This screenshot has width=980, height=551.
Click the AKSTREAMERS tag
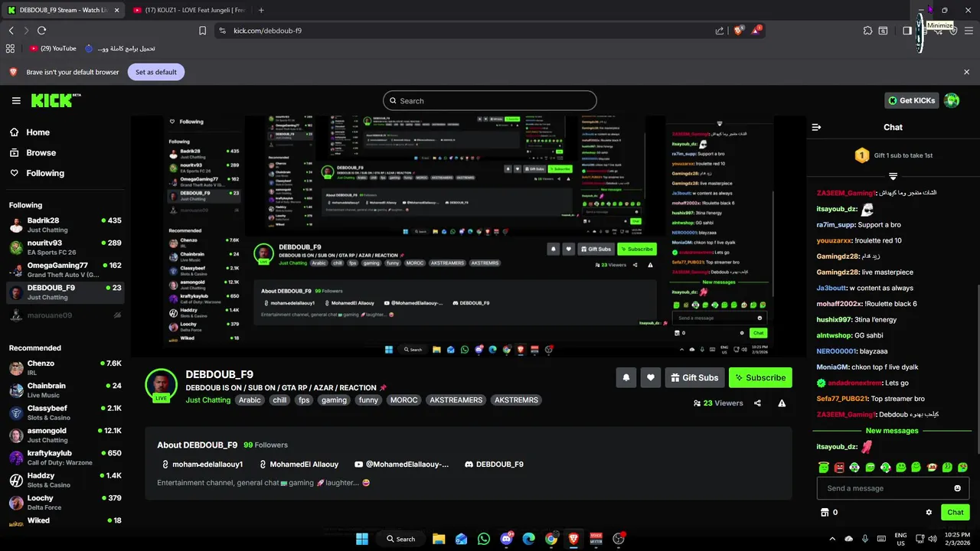click(x=456, y=400)
